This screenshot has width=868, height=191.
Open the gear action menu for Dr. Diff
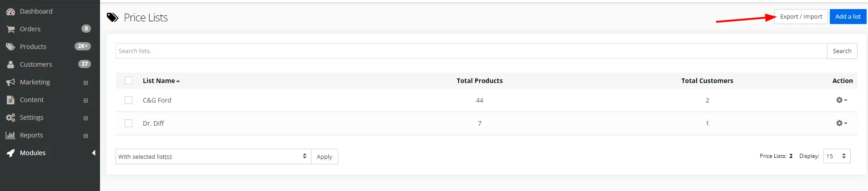[841, 123]
